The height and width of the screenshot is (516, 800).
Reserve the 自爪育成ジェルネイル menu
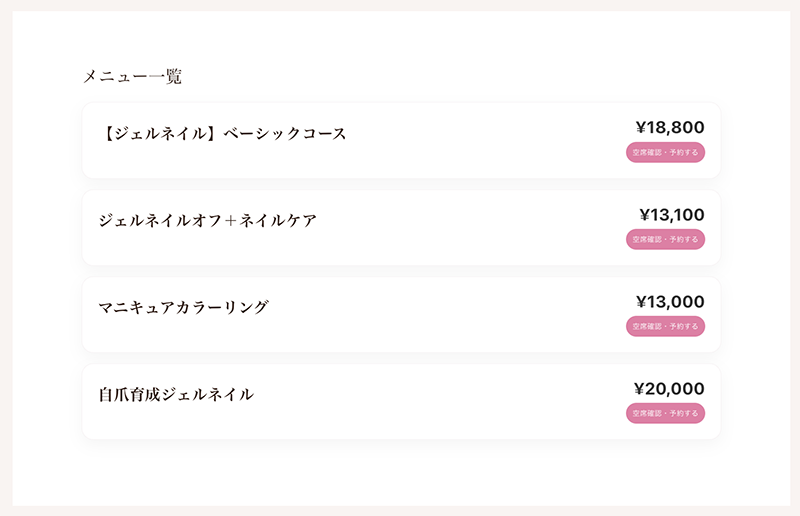(665, 413)
